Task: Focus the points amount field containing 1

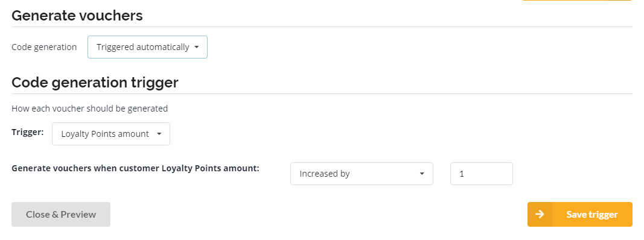Action: click(482, 174)
